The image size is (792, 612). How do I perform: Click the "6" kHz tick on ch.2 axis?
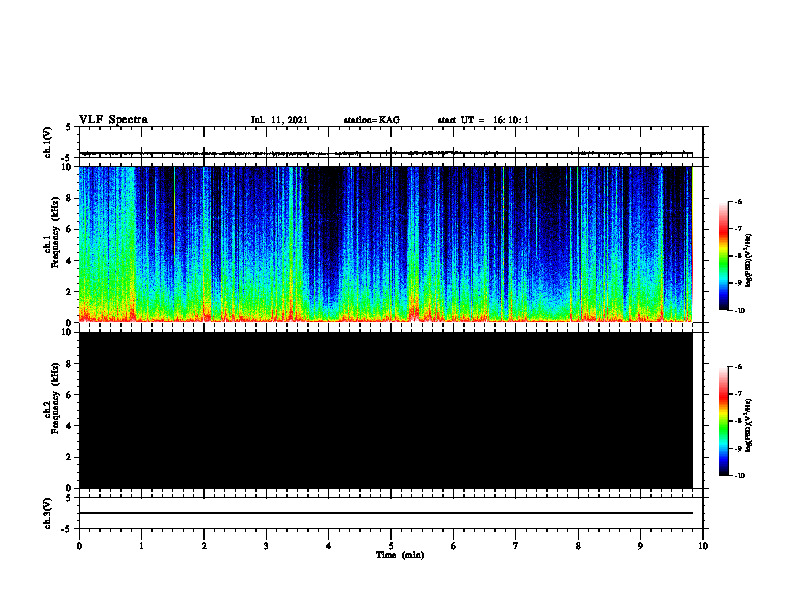click(69, 395)
